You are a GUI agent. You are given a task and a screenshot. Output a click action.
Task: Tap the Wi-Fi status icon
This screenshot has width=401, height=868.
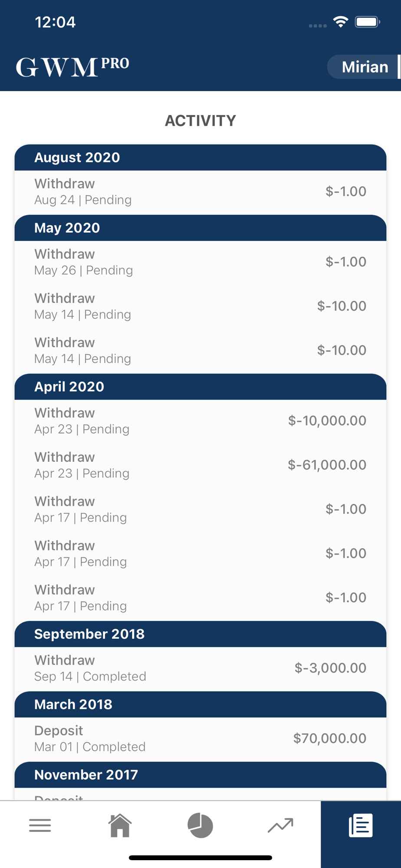pyautogui.click(x=341, y=22)
